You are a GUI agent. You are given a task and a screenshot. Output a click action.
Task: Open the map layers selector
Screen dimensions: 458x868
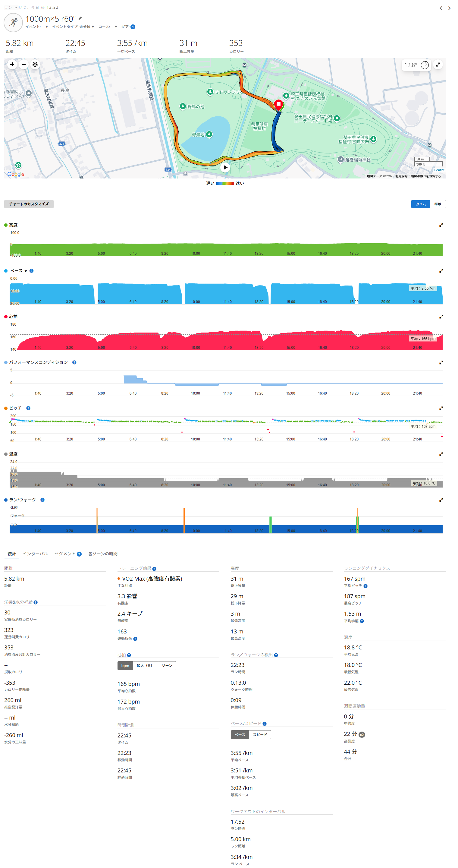coord(35,64)
